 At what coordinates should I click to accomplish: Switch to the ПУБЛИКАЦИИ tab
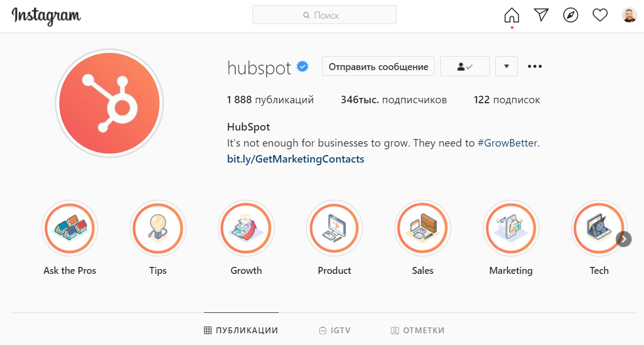pos(241,331)
